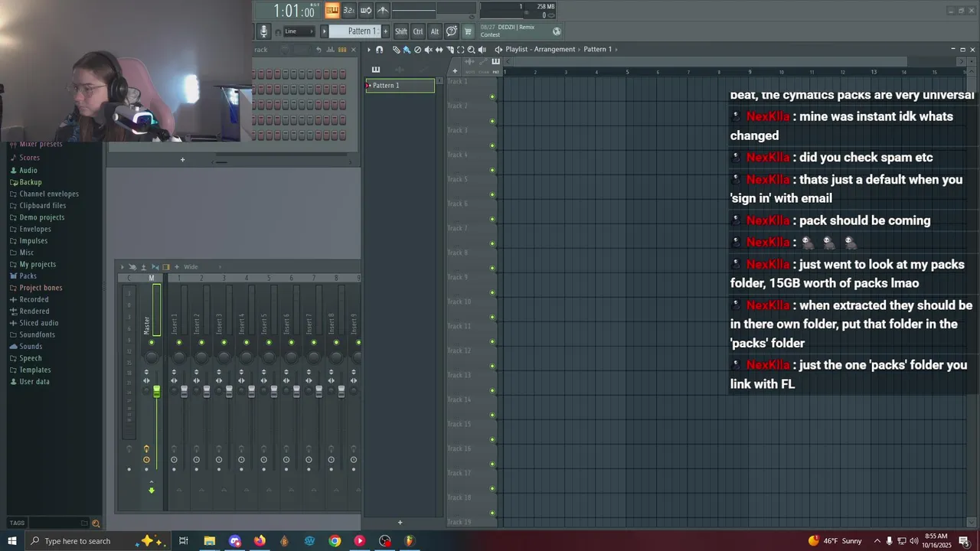The height and width of the screenshot is (551, 980).
Task: Mute the Insert 4 mixer track
Action: 247,342
